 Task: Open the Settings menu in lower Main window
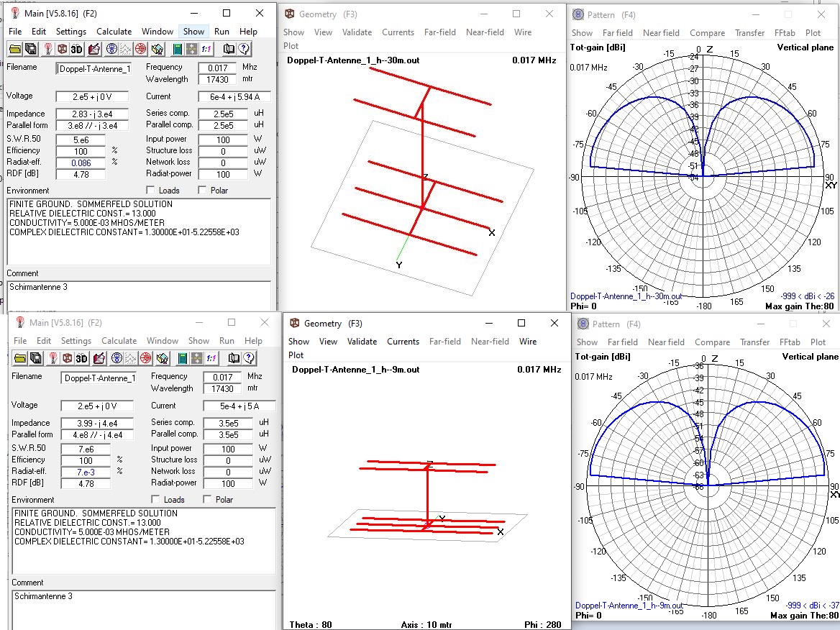(x=76, y=341)
